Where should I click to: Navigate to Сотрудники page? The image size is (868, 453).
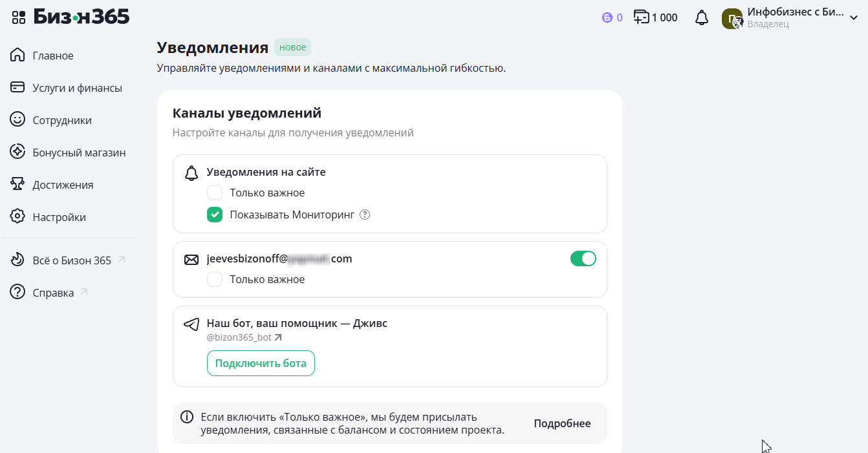point(62,120)
